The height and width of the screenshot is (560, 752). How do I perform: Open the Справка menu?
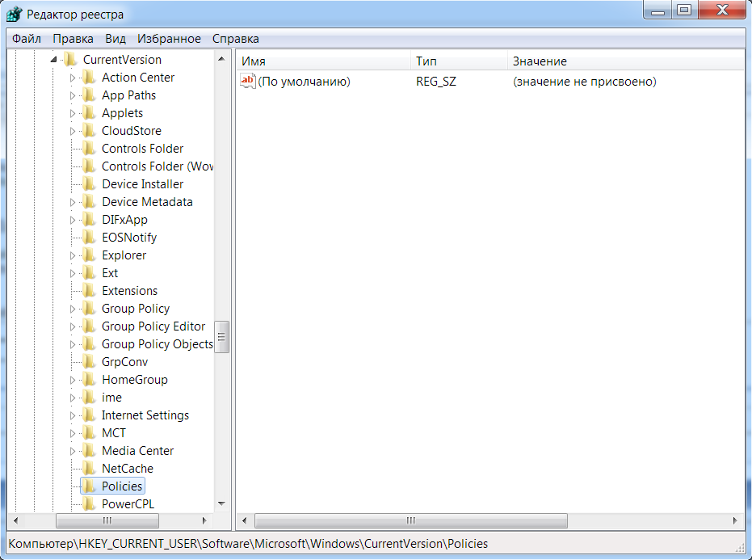(236, 39)
